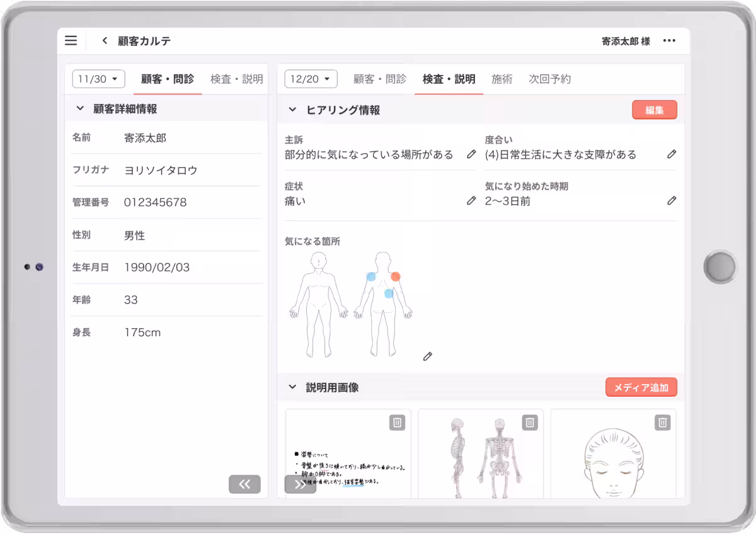Open the hamburger navigation menu
Screen dimensions: 756x534
[71, 40]
